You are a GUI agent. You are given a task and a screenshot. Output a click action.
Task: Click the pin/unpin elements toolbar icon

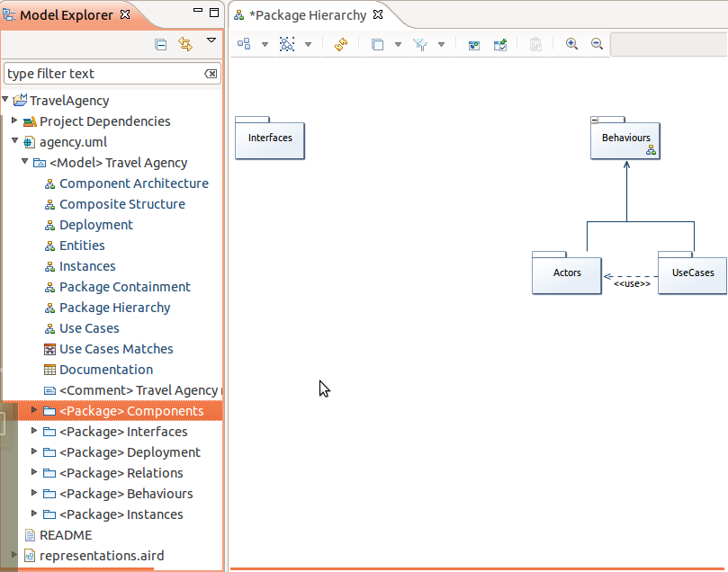click(x=500, y=45)
